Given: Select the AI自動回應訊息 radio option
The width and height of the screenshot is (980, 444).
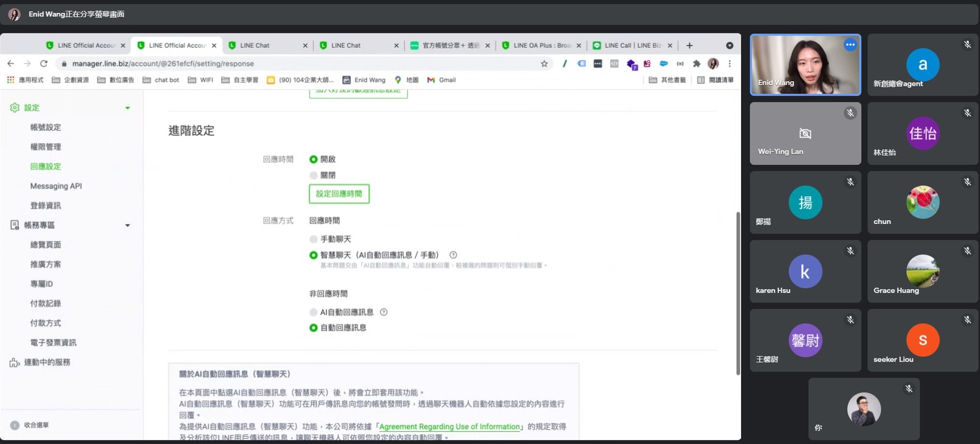Looking at the screenshot, I should (314, 312).
